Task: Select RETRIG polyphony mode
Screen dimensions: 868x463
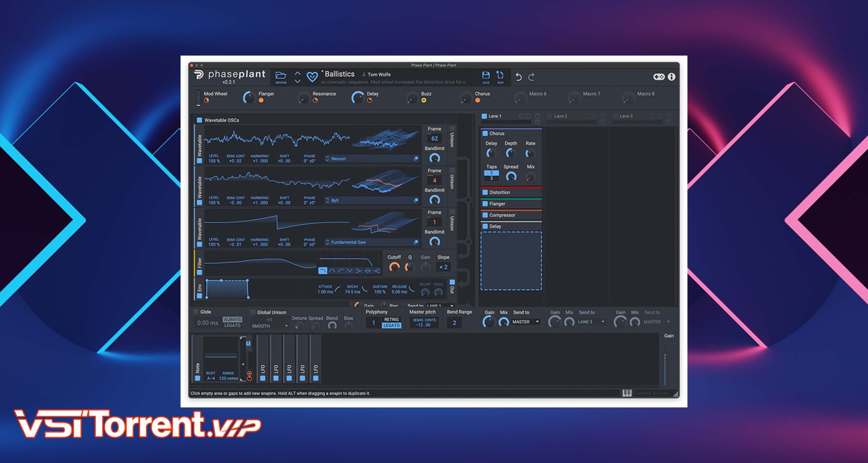Action: pyautogui.click(x=391, y=320)
